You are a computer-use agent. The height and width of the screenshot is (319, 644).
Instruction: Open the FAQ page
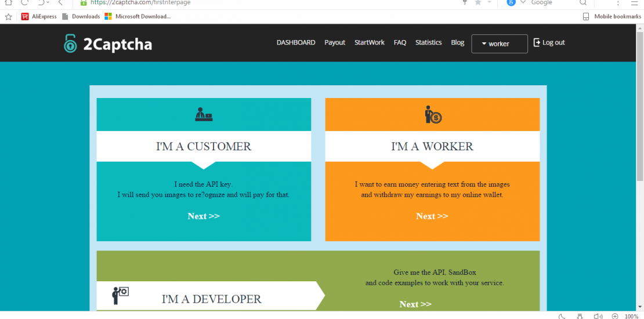coord(400,42)
